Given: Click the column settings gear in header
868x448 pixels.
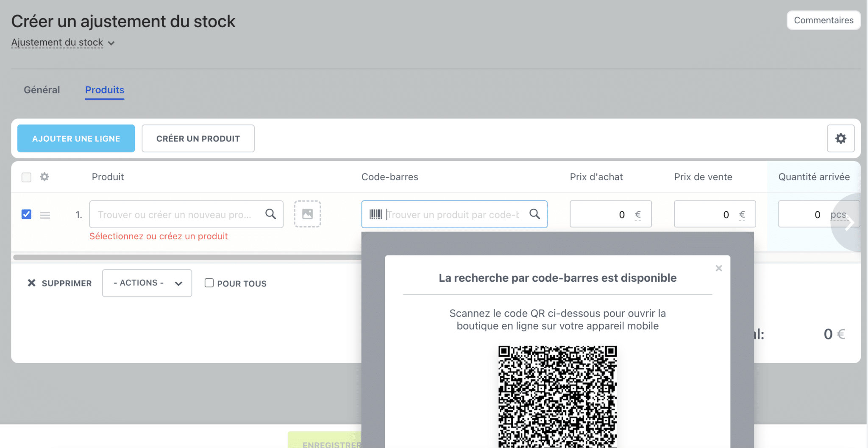Looking at the screenshot, I should pyautogui.click(x=45, y=176).
